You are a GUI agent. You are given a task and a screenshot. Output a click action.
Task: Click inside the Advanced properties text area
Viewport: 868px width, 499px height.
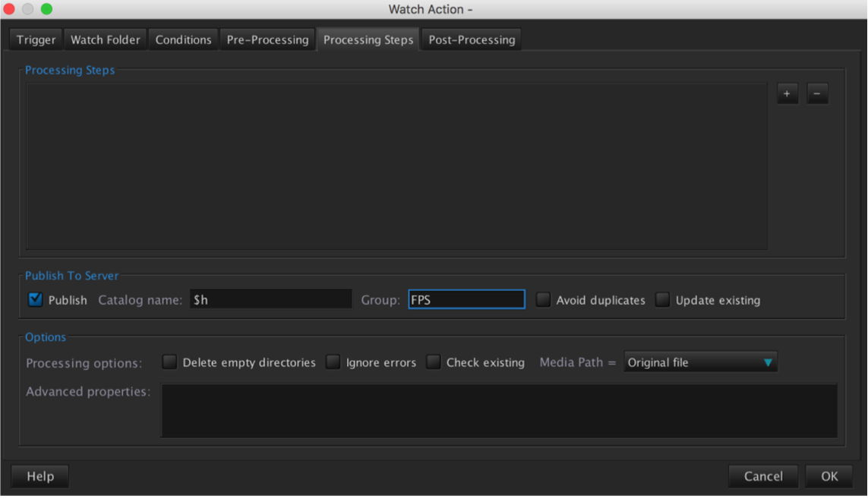[x=499, y=410]
